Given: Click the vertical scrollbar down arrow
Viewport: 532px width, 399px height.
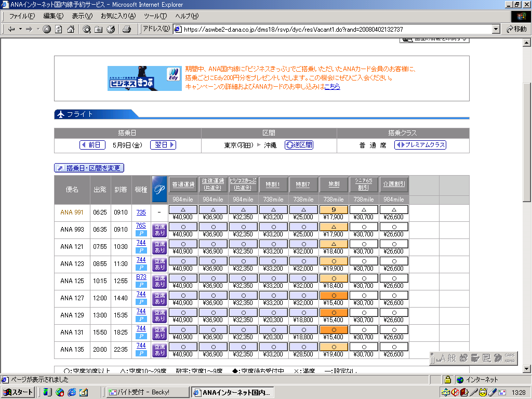Looking at the screenshot, I should click(527, 369).
